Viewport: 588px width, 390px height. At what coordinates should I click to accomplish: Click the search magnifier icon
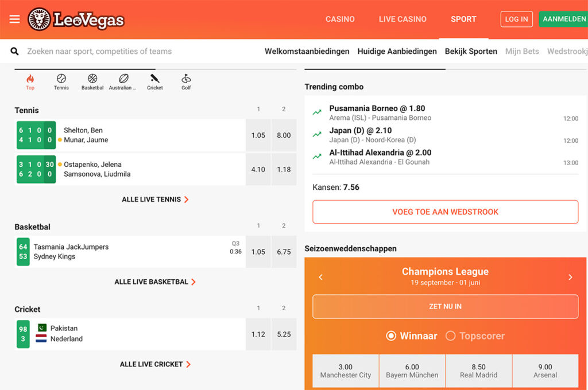14,51
